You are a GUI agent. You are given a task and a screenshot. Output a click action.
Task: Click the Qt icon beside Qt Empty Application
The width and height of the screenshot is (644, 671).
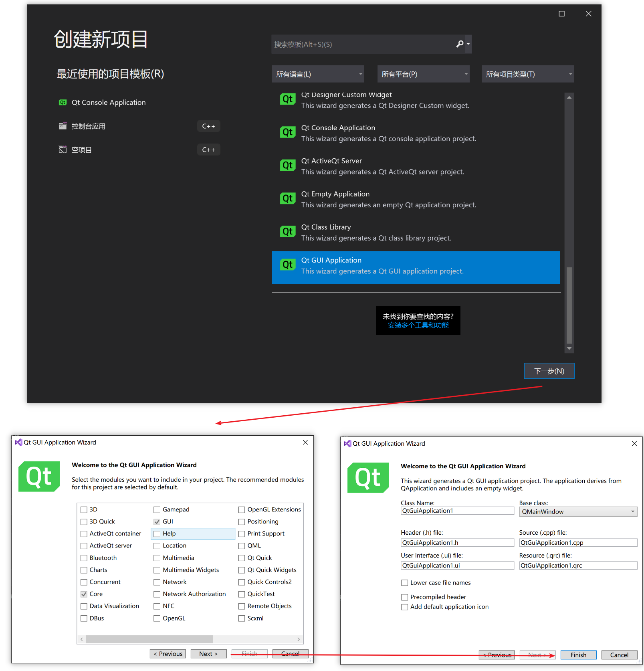(287, 198)
